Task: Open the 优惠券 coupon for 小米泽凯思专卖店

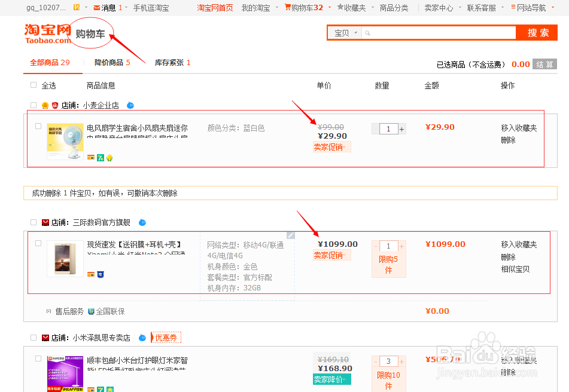Action: point(166,338)
